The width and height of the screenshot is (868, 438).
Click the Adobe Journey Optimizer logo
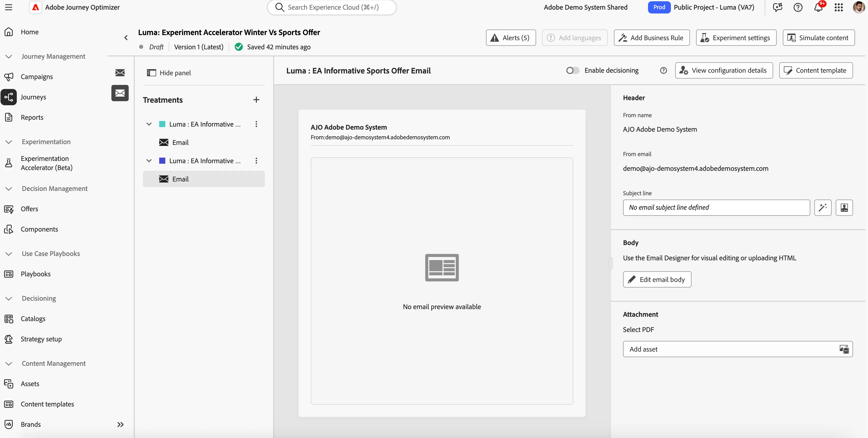[x=35, y=7]
